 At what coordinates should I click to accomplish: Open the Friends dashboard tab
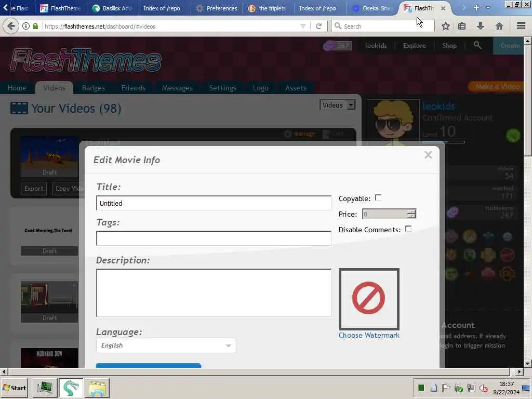point(133,88)
